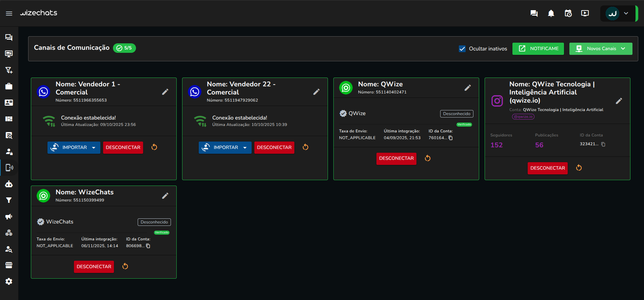The height and width of the screenshot is (300, 644).
Task: Restart Vendedor 22 connection icon
Action: (306, 147)
